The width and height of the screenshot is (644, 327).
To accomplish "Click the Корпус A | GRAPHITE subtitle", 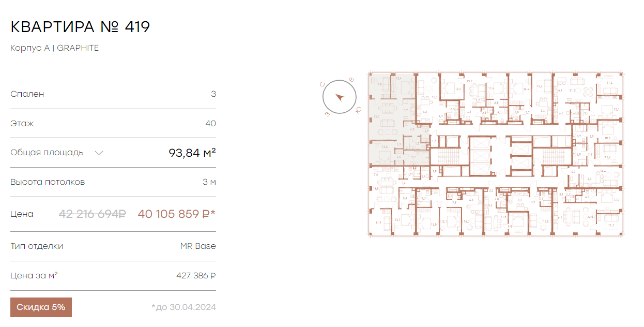I will click(x=55, y=48).
